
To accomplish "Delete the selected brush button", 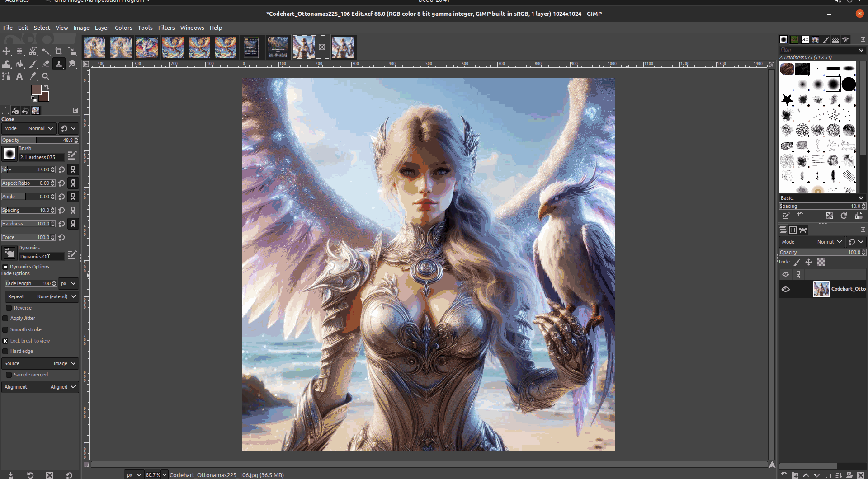I will click(x=829, y=216).
